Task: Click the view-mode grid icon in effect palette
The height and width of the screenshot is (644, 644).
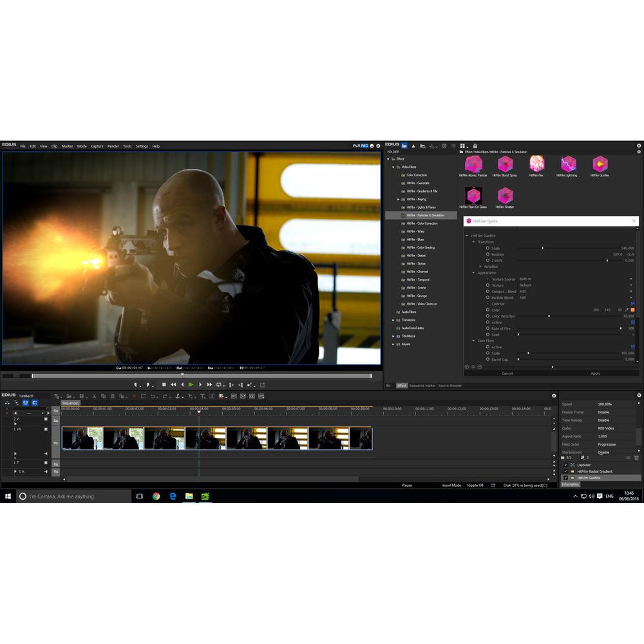Action: tap(461, 145)
